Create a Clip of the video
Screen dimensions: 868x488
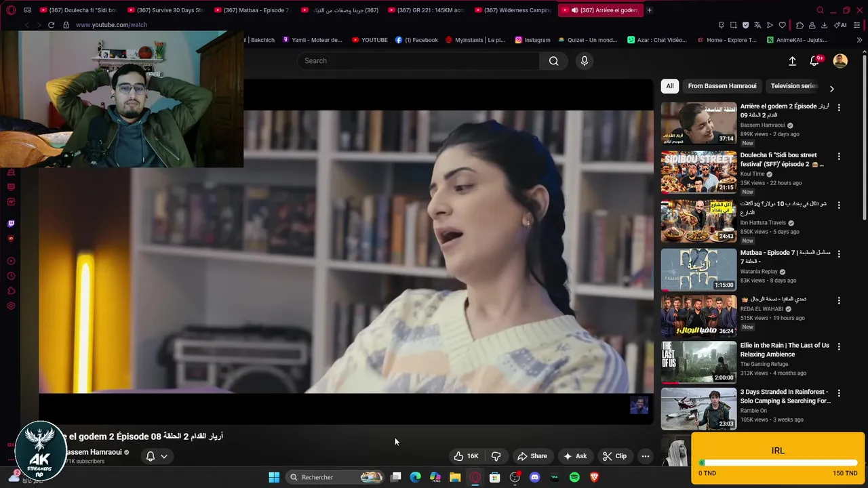(614, 456)
